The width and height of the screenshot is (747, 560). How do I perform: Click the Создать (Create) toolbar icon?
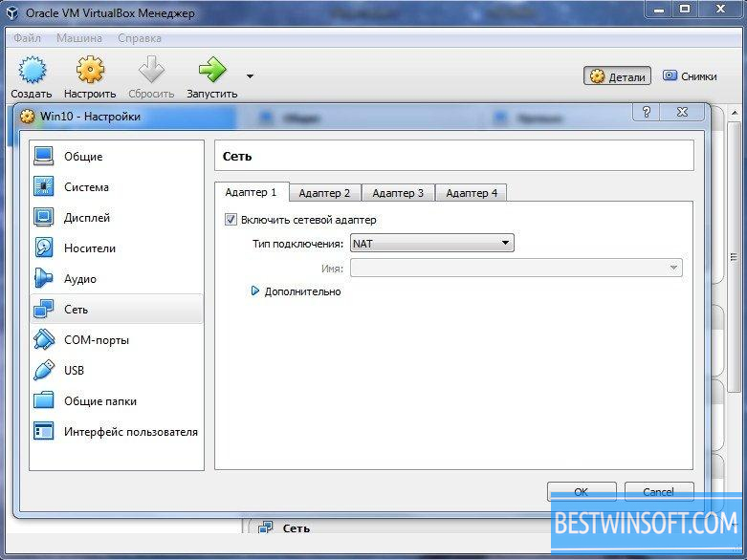(32, 70)
